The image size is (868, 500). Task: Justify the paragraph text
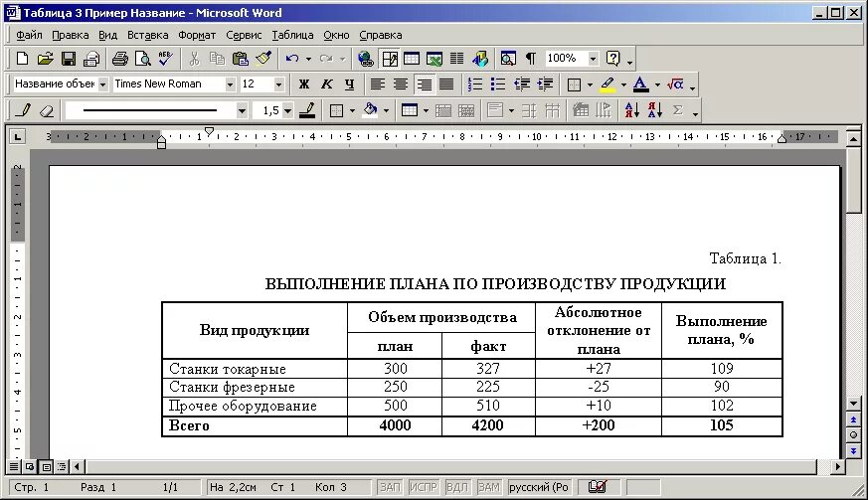446,84
